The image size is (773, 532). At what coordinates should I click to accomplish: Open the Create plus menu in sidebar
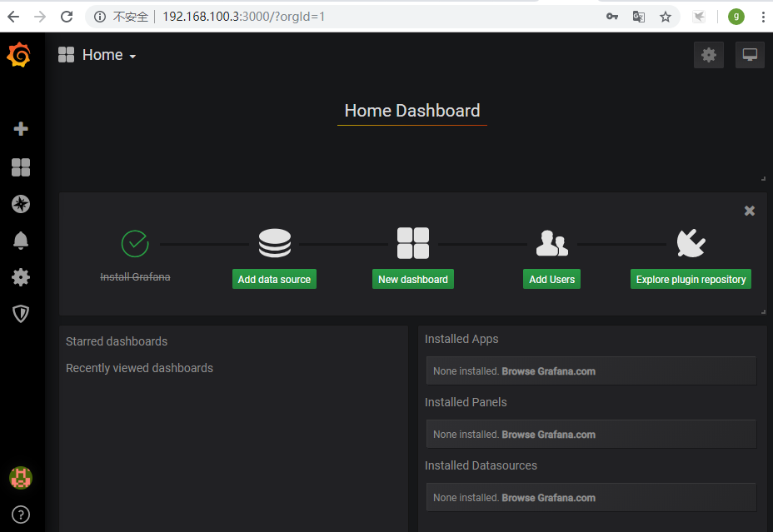[x=21, y=129]
